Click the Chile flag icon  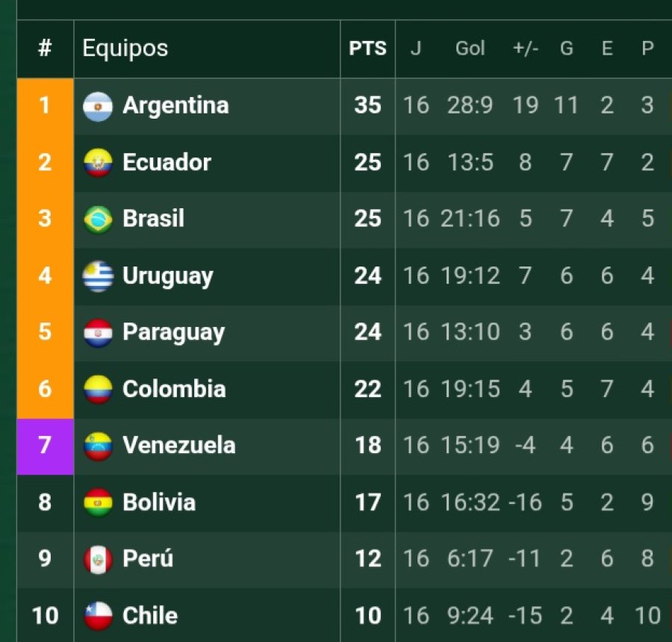tap(98, 616)
